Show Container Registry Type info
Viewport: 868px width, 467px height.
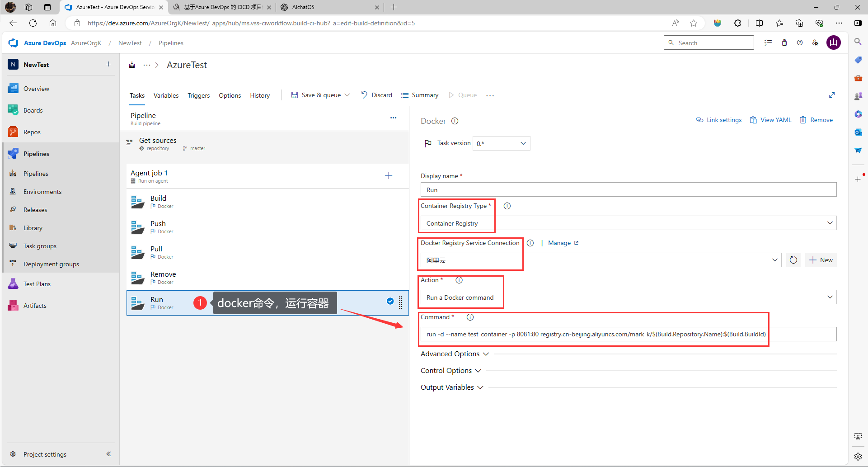pyautogui.click(x=507, y=206)
